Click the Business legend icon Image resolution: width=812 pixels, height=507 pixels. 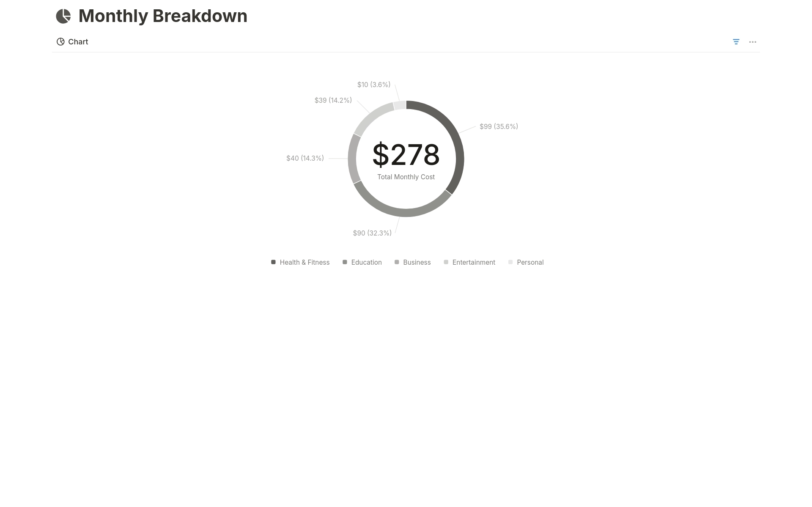point(397,262)
